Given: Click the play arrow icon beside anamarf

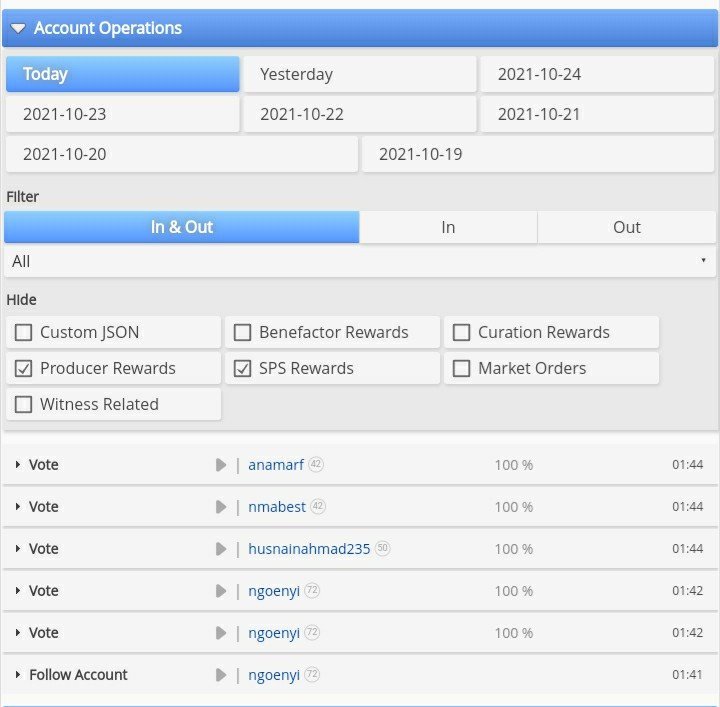Looking at the screenshot, I should coord(221,465).
